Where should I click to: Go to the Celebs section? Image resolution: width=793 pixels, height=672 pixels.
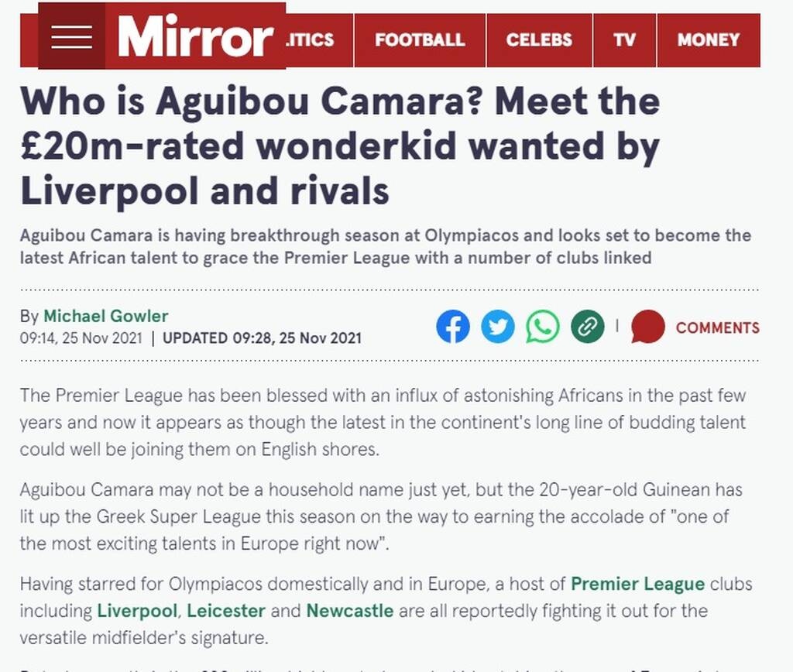pos(539,40)
